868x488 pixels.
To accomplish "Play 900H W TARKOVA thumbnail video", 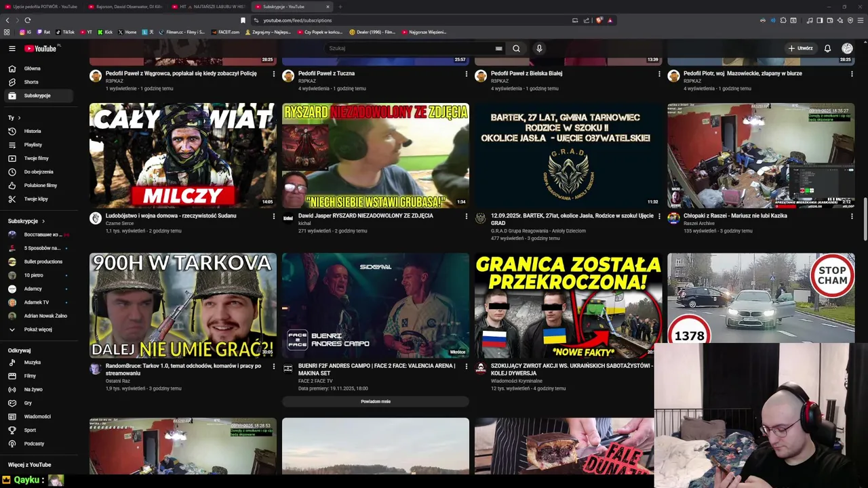I will (x=183, y=306).
